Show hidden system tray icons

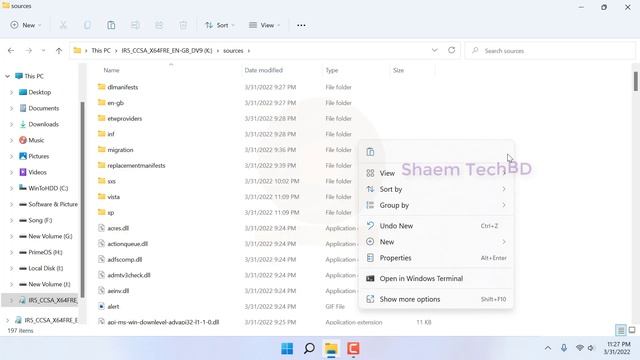[548, 348]
